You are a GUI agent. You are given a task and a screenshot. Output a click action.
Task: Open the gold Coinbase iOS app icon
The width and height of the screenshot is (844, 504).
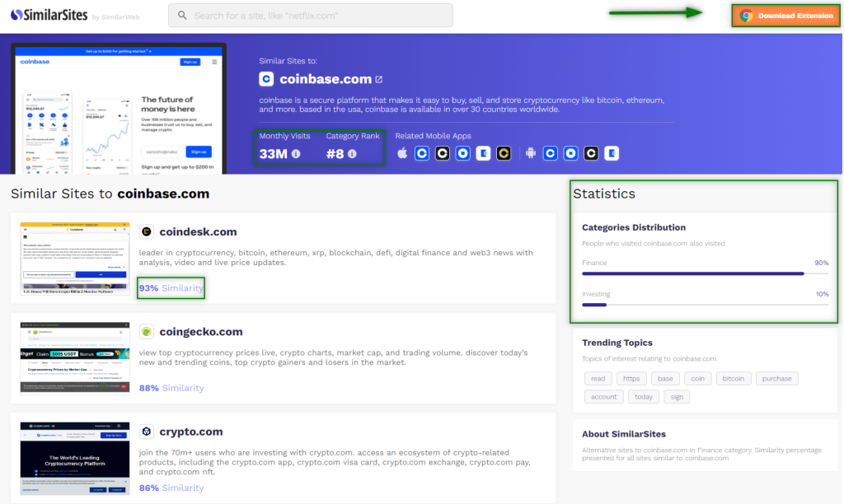click(503, 153)
